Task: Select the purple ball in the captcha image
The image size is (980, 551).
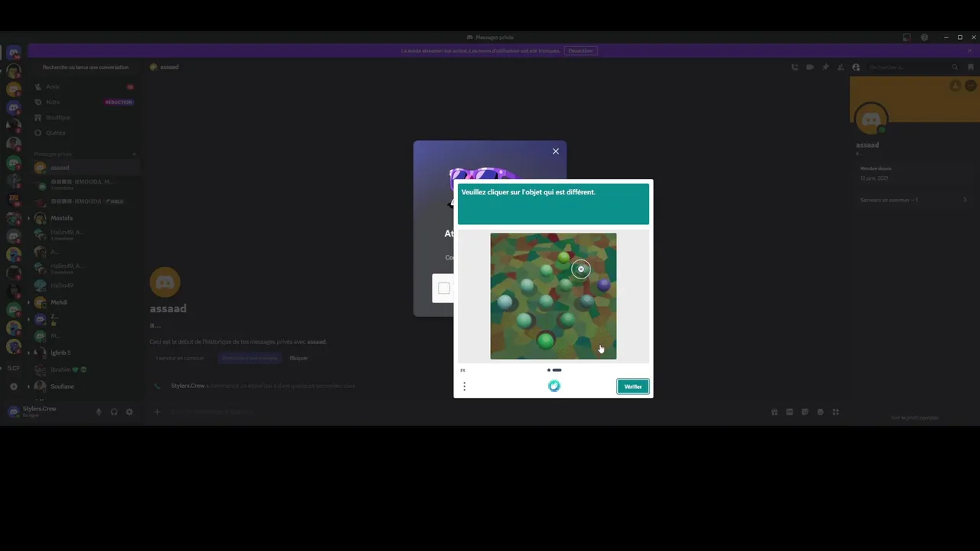Action: 604,285
